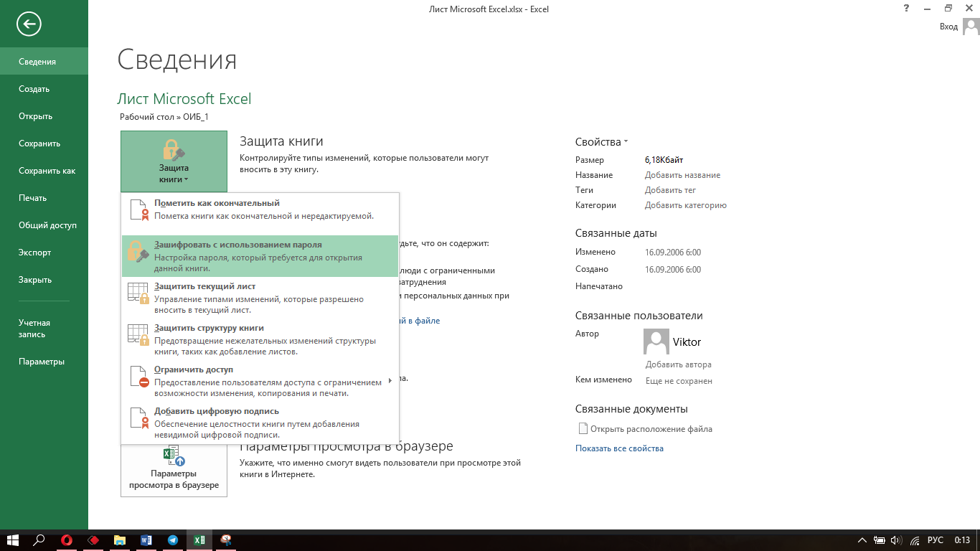Select Сохранить как in the sidebar

point(44,171)
